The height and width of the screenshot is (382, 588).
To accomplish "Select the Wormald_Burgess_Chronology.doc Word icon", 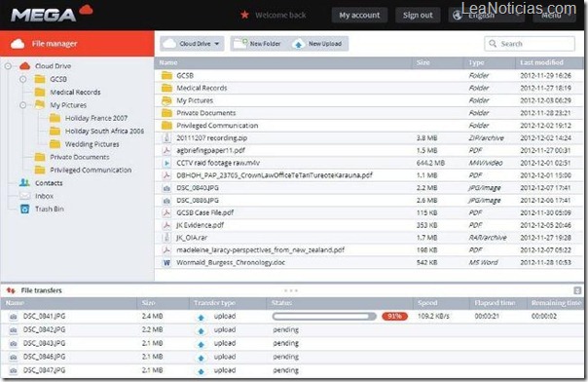I will pyautogui.click(x=166, y=263).
